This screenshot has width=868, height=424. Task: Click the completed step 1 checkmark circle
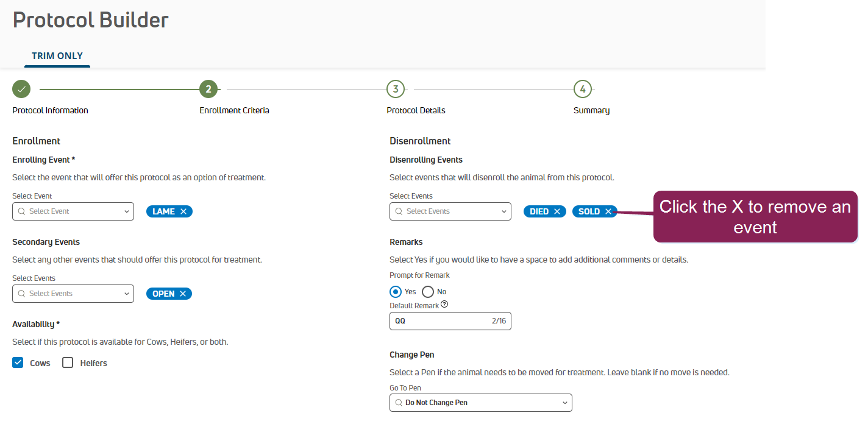click(x=21, y=90)
